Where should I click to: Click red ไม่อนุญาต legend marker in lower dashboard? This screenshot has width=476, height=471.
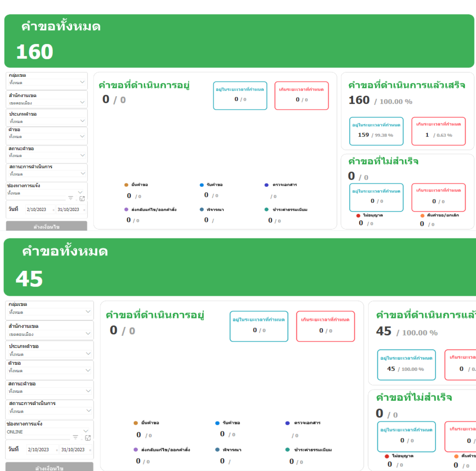[x=387, y=456]
